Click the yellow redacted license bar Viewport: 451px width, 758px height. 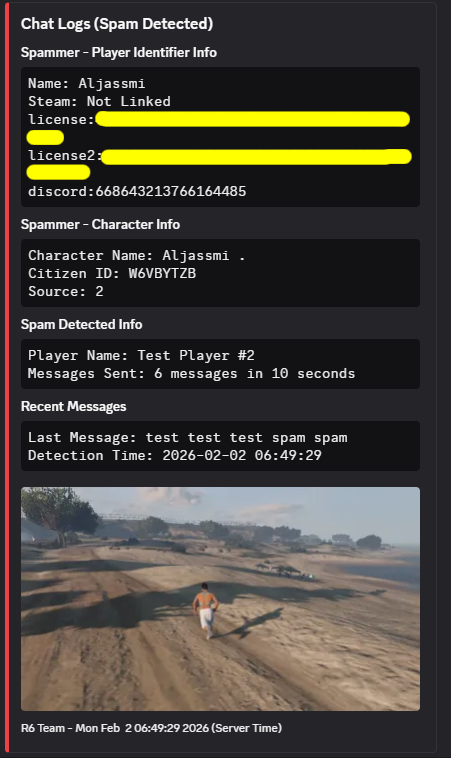coord(252,119)
